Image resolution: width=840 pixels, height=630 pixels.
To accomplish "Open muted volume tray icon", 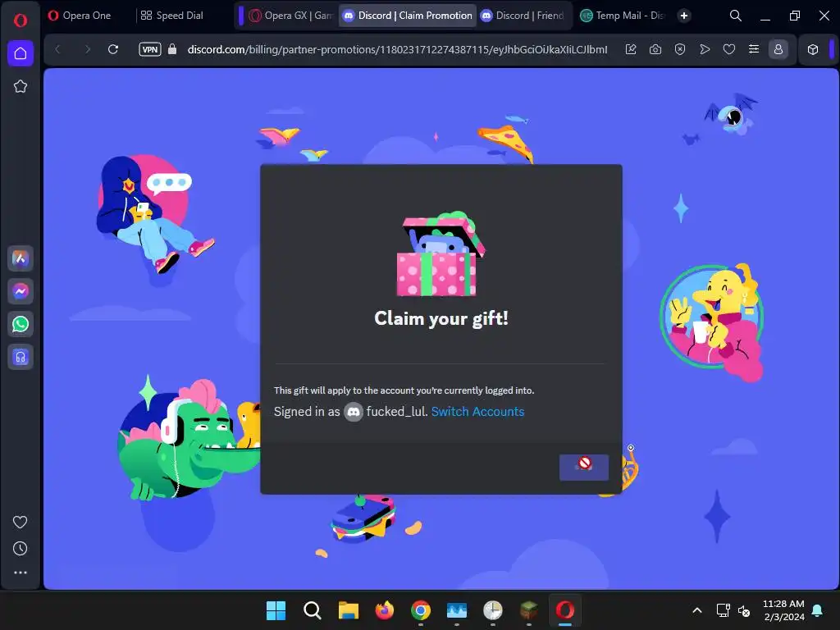I will pyautogui.click(x=744, y=610).
